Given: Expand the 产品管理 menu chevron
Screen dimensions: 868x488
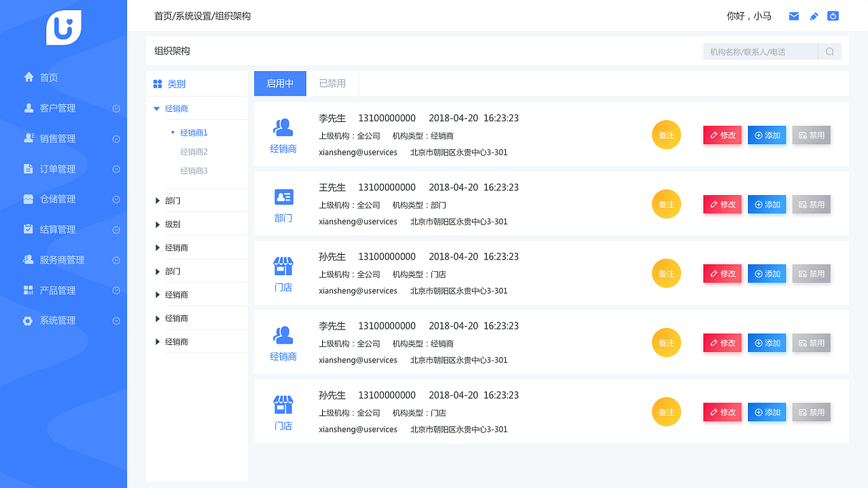Looking at the screenshot, I should [116, 291].
